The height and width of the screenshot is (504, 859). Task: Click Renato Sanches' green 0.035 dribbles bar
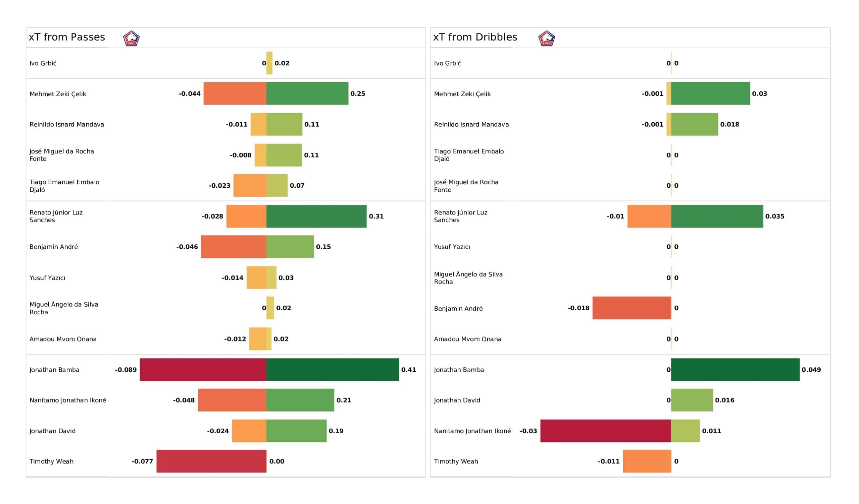click(717, 216)
